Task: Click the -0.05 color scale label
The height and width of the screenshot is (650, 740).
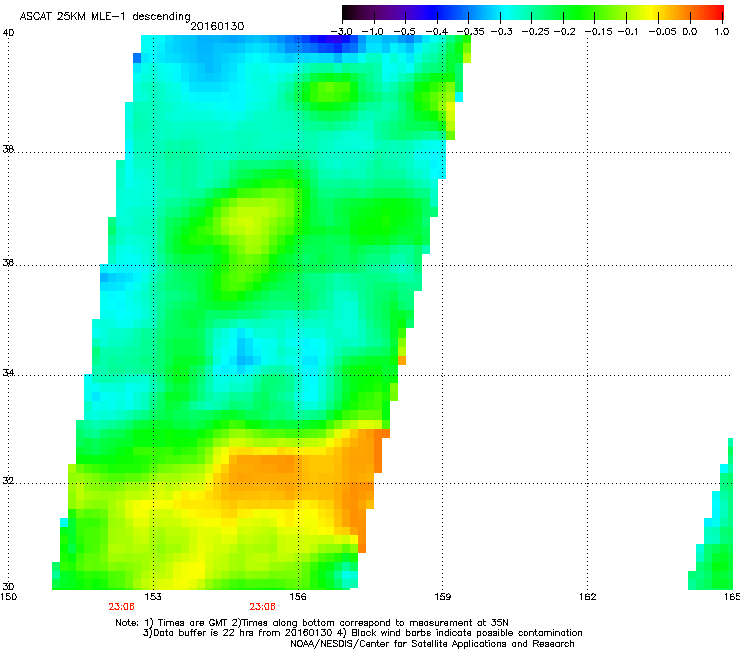Action: point(663,32)
